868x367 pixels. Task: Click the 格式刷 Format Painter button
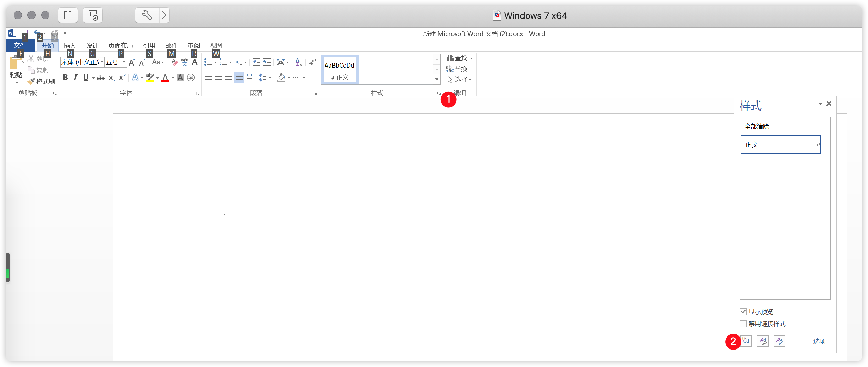(x=42, y=81)
